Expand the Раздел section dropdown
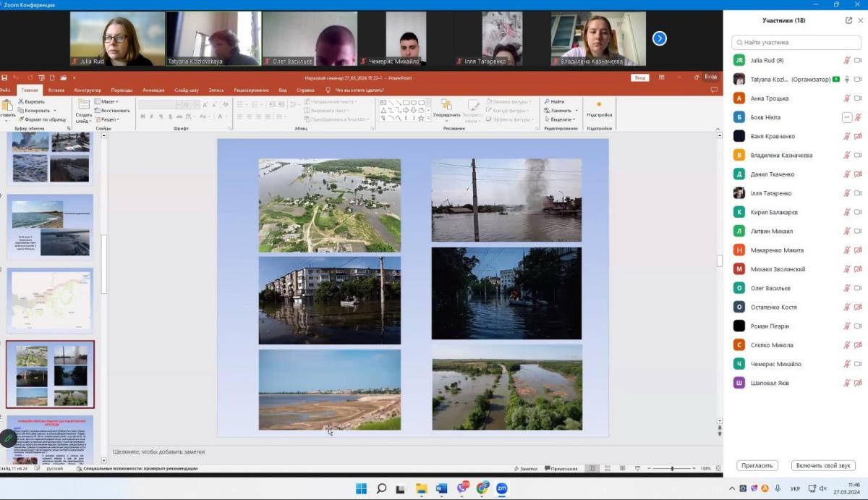 [108, 119]
